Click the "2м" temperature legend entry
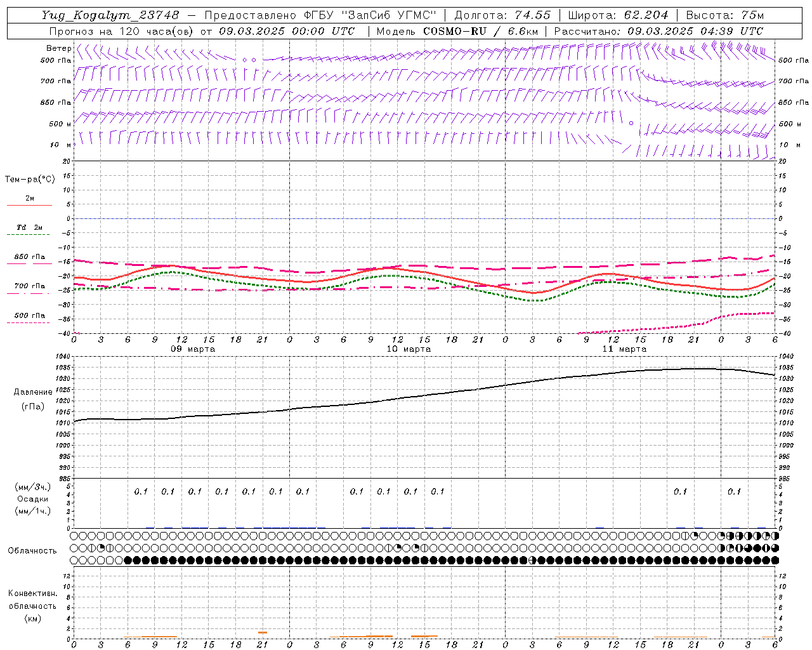This screenshot has width=812, height=650. pyautogui.click(x=30, y=199)
